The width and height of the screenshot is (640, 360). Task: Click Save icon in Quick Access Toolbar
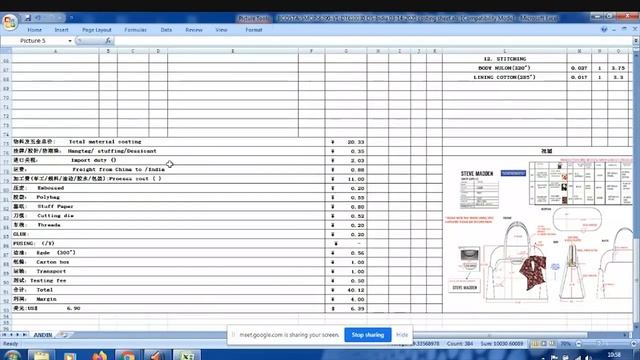(x=28, y=18)
